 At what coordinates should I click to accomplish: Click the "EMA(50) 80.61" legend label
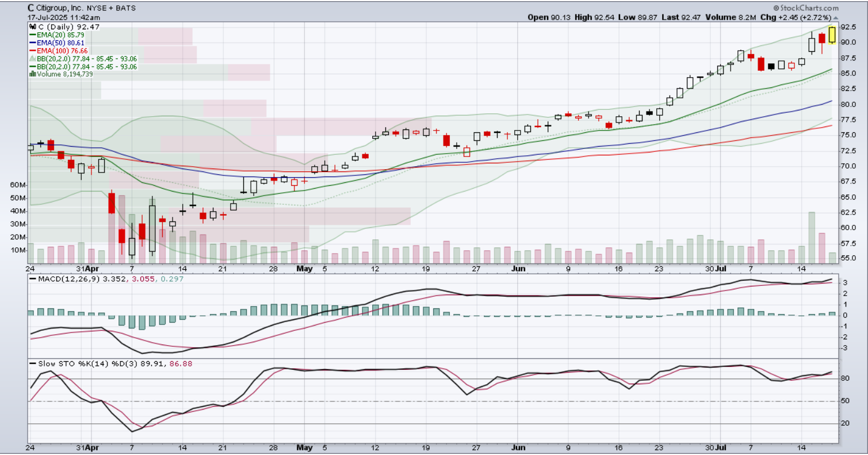point(61,43)
